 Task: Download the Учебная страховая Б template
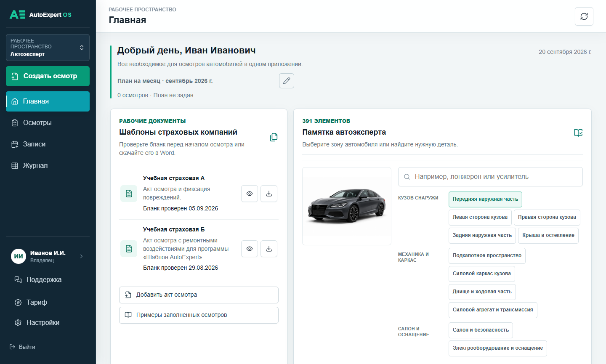pyautogui.click(x=269, y=249)
